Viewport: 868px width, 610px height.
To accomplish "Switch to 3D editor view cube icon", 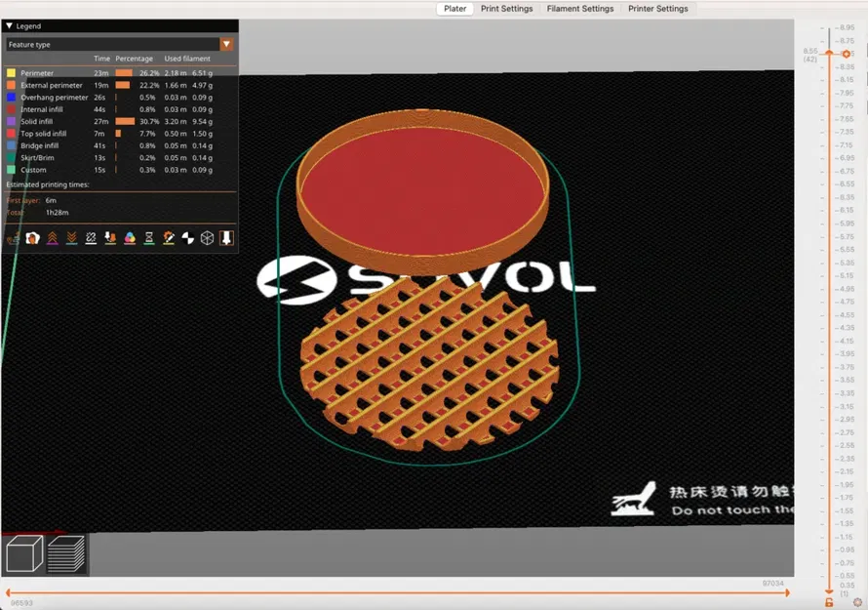I will (x=24, y=553).
